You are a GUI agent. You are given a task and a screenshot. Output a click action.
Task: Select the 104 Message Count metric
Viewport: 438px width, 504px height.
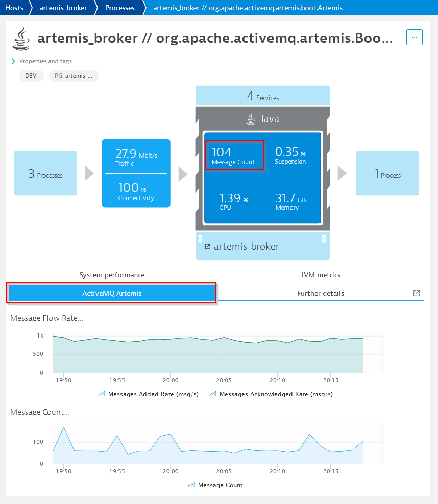(235, 155)
